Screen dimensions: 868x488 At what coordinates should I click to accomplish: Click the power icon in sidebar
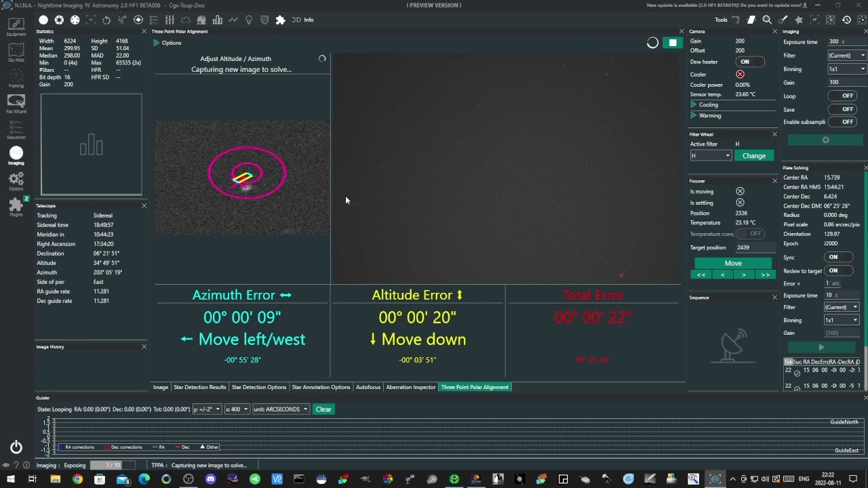(x=16, y=447)
